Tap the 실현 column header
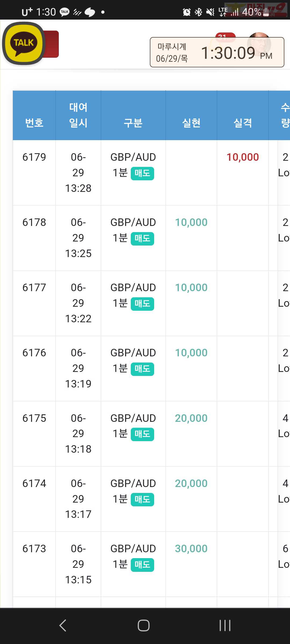Screen dimensions: 290x644 (x=191, y=123)
